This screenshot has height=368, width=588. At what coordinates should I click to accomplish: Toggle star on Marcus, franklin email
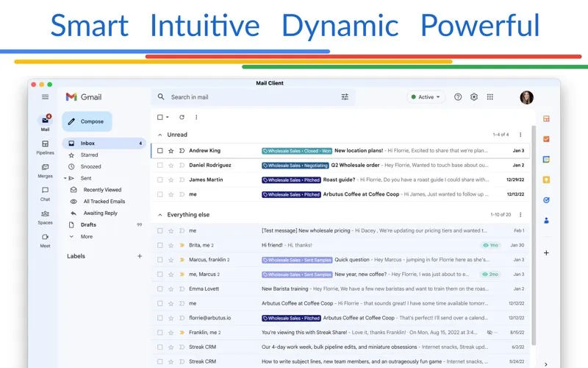(171, 260)
